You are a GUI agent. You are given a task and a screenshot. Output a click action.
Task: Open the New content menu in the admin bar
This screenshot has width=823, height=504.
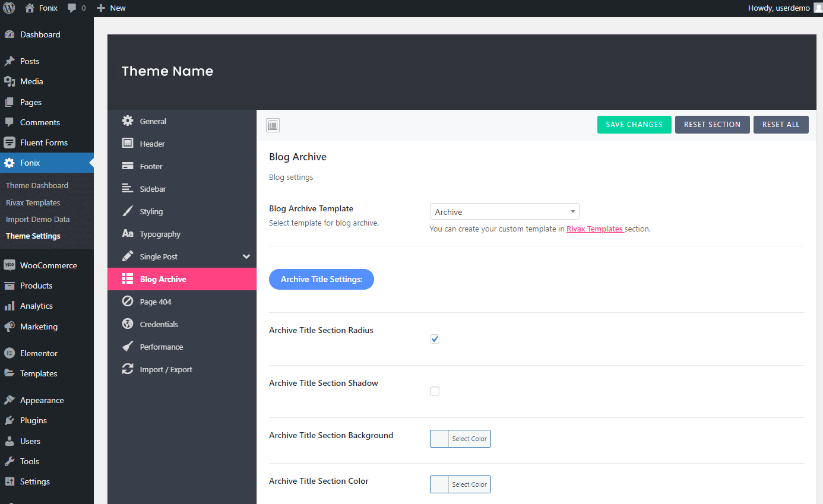point(111,8)
